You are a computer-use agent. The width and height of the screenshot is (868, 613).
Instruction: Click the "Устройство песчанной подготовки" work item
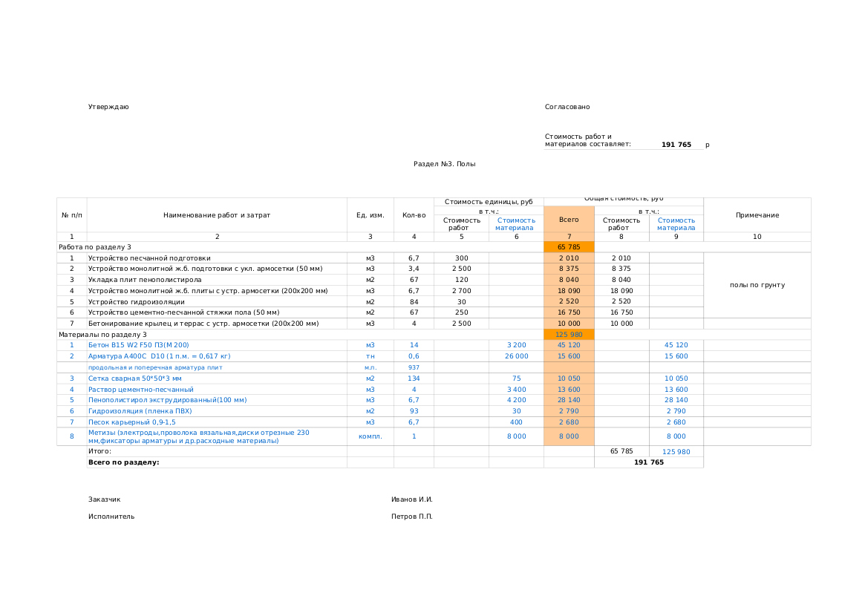coord(149,258)
